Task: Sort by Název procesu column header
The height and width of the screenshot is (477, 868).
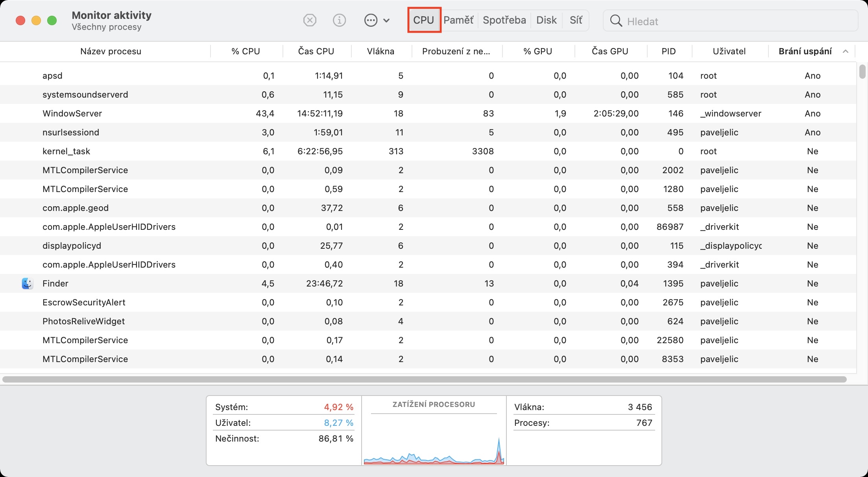Action: coord(111,51)
